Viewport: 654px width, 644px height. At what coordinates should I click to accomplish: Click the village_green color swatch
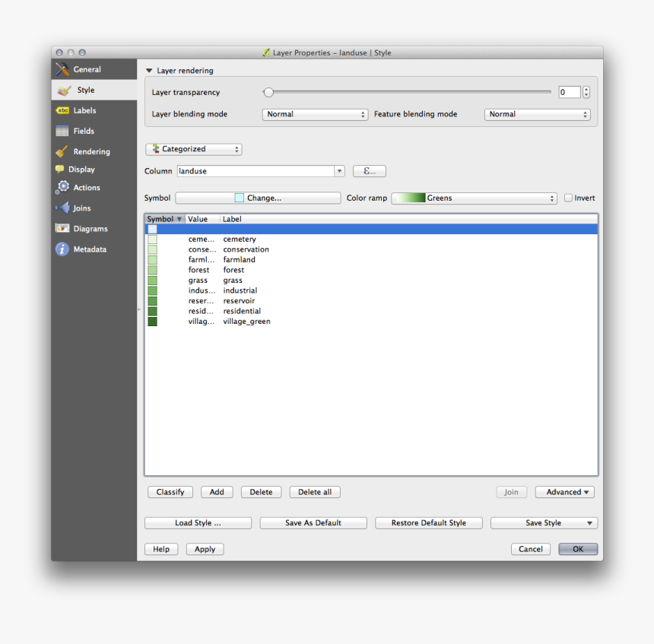click(153, 322)
